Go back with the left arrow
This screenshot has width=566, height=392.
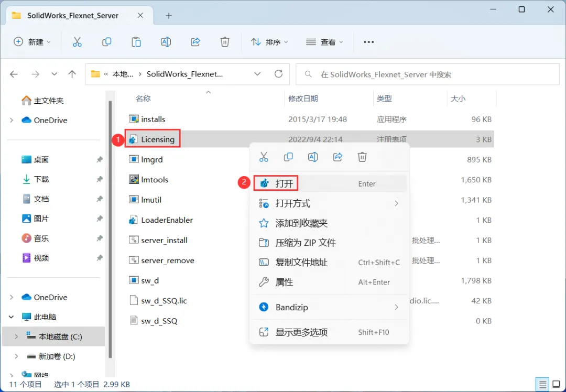click(14, 74)
